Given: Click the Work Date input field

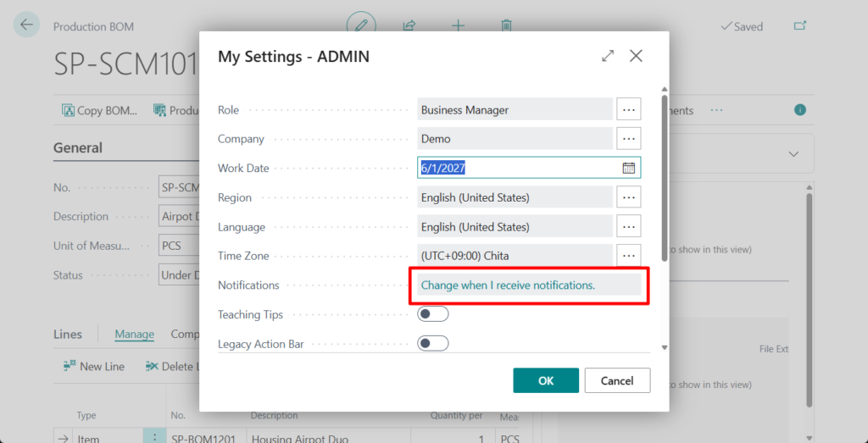Looking at the screenshot, I should pyautogui.click(x=517, y=168).
